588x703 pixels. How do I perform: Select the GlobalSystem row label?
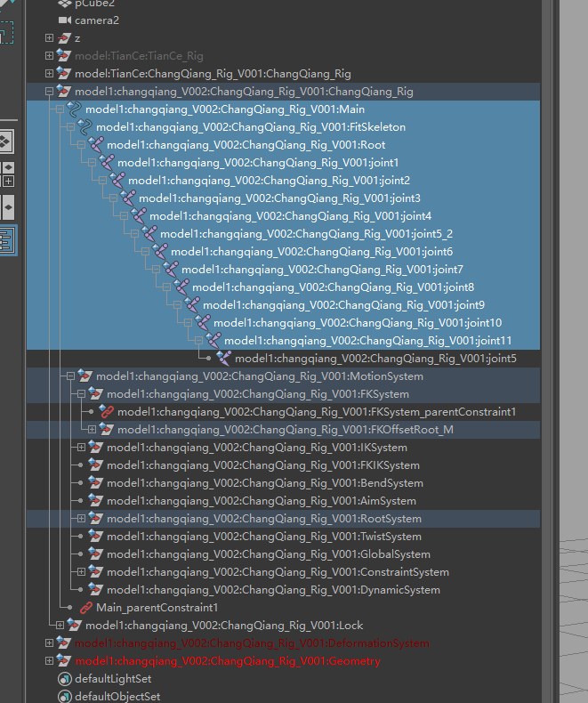(269, 554)
